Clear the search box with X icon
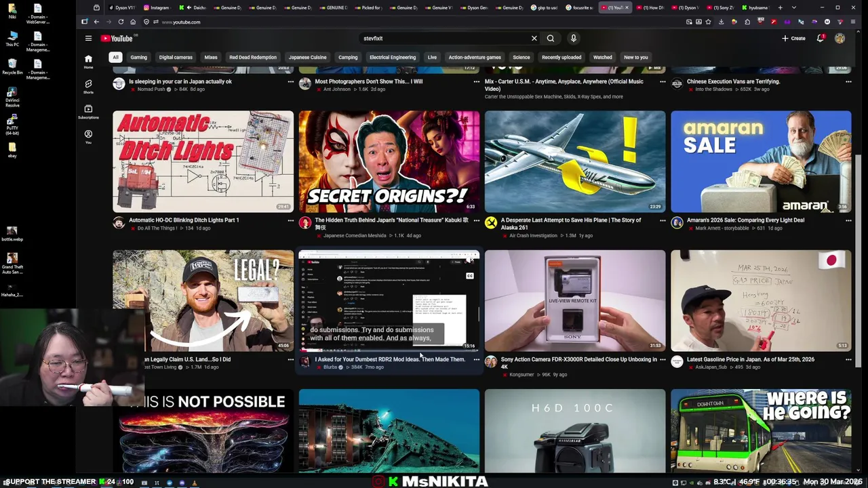 coord(534,39)
